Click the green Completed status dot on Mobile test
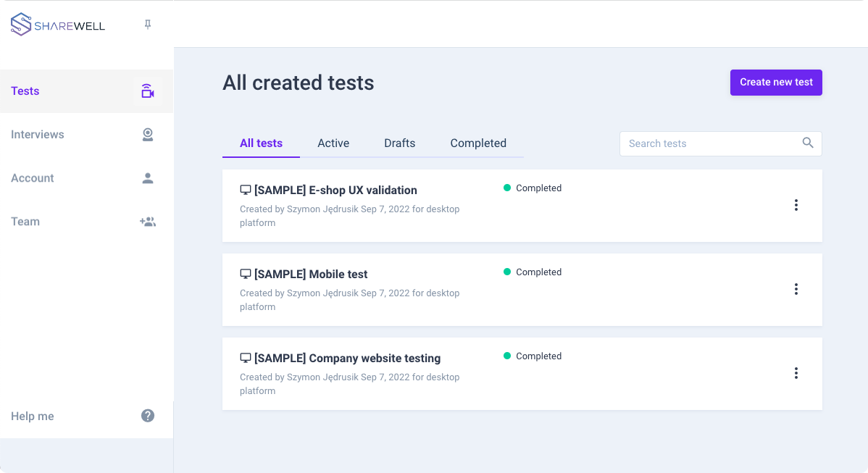 pyautogui.click(x=507, y=272)
